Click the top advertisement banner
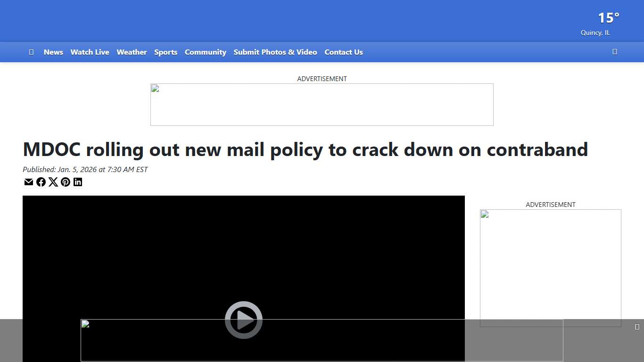The height and width of the screenshot is (362, 644). pos(322,104)
